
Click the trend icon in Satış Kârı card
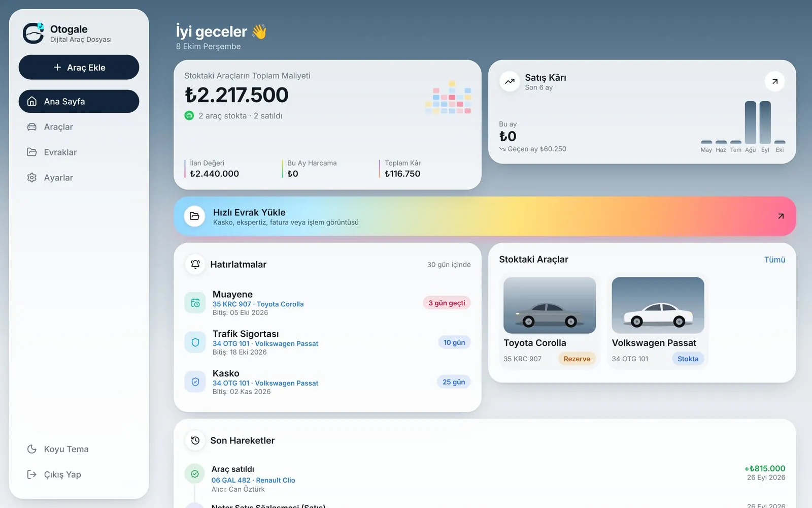[x=510, y=81]
